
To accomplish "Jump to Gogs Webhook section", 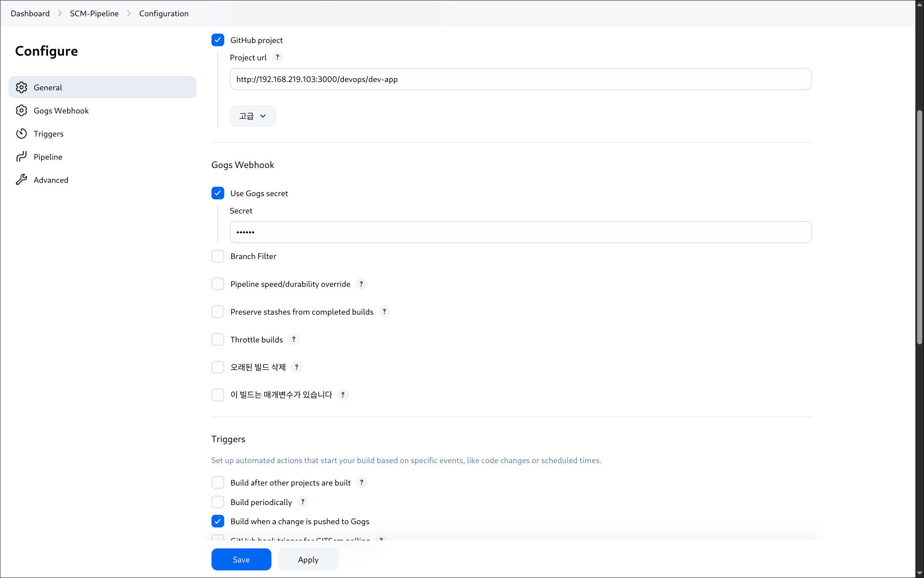I will pos(103,111).
